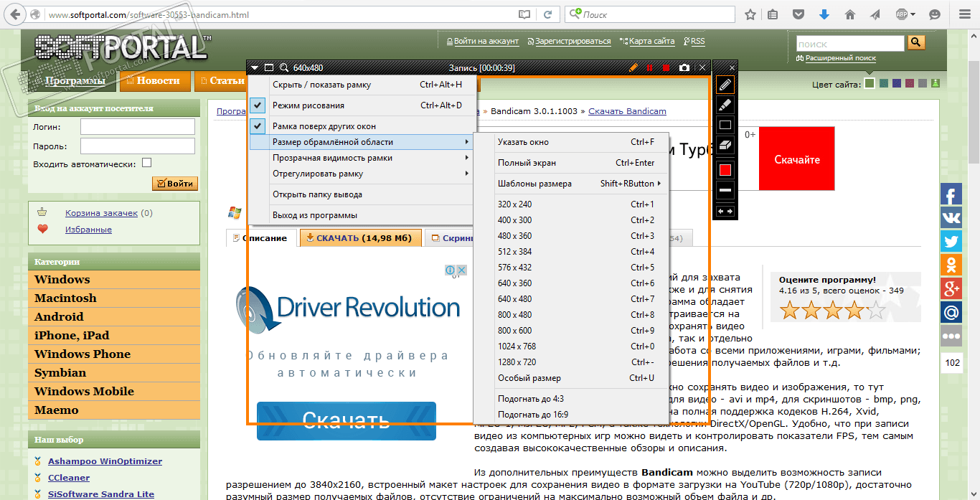This screenshot has width=980, height=500.
Task: Choose 'Скрыть / показать рамку' menu item
Action: (x=362, y=85)
